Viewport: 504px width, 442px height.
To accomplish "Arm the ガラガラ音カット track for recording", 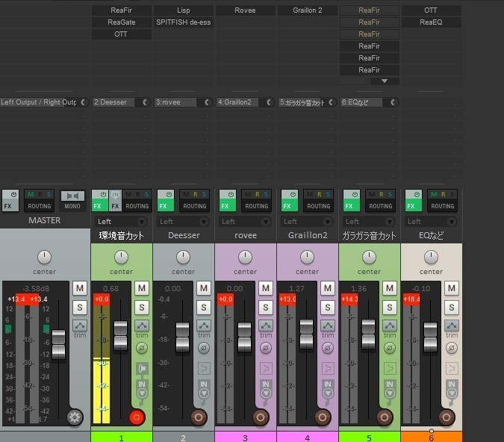I will point(385,417).
